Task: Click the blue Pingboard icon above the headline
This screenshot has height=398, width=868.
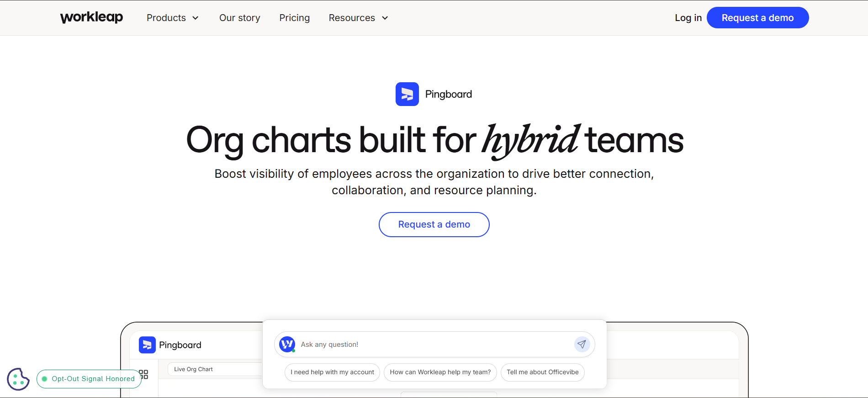Action: 407,94
